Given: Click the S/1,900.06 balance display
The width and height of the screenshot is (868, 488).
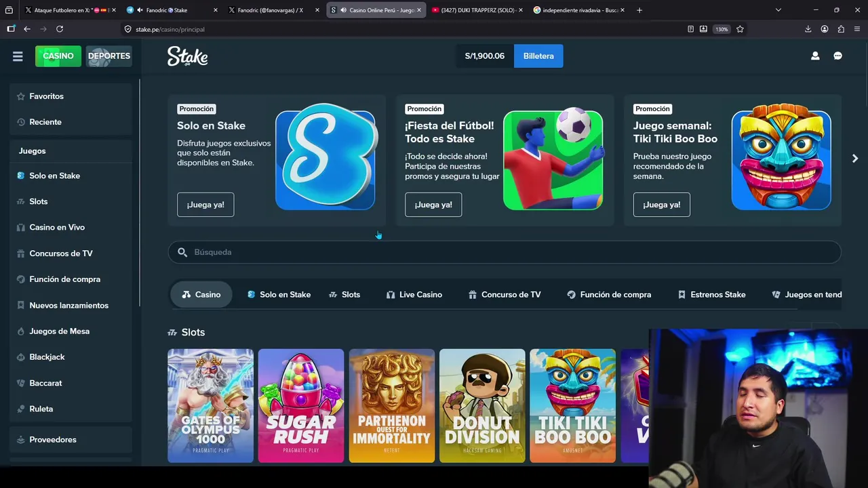Looking at the screenshot, I should (x=485, y=56).
